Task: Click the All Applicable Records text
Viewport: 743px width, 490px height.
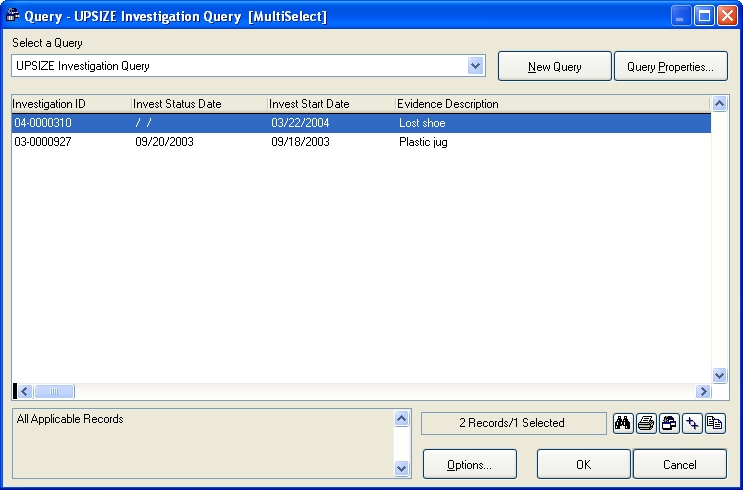Action: (x=70, y=419)
